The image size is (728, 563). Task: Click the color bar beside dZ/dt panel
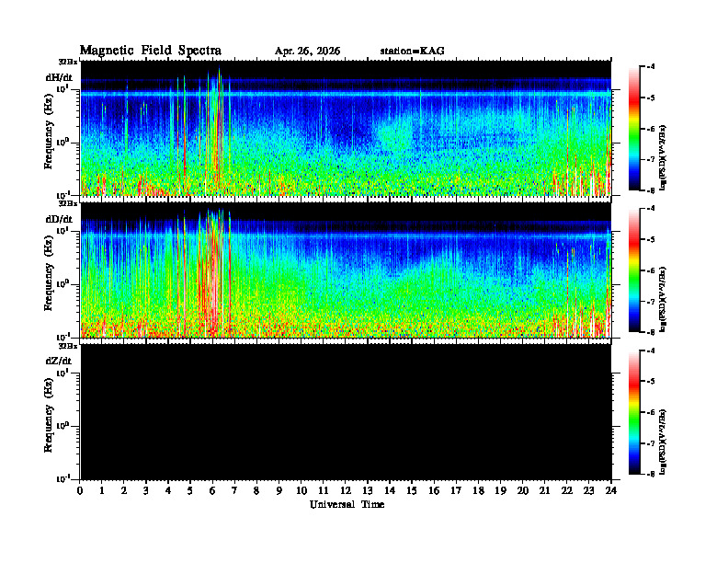(633, 412)
